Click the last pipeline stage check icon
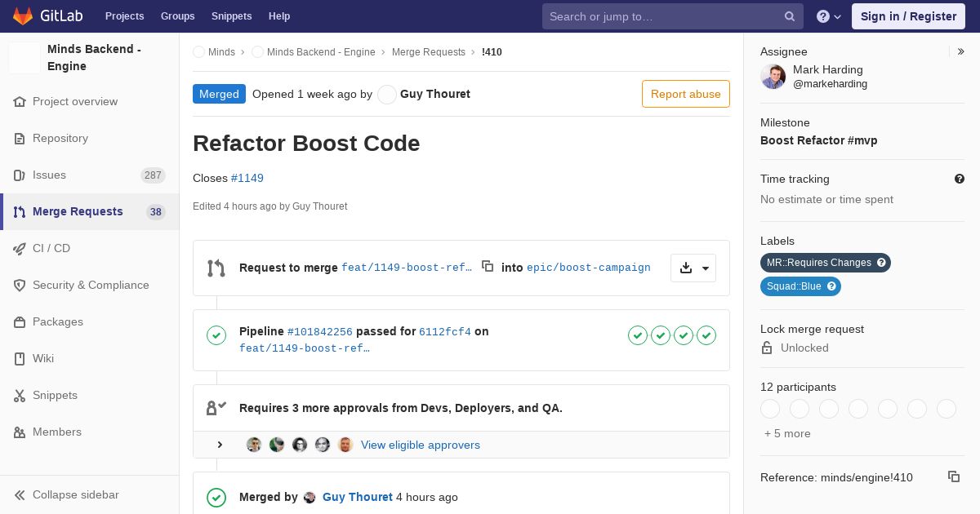This screenshot has width=980, height=514. [706, 335]
